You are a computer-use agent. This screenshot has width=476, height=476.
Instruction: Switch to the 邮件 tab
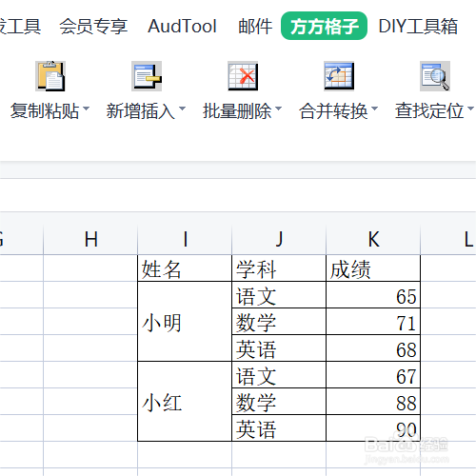coord(255,26)
